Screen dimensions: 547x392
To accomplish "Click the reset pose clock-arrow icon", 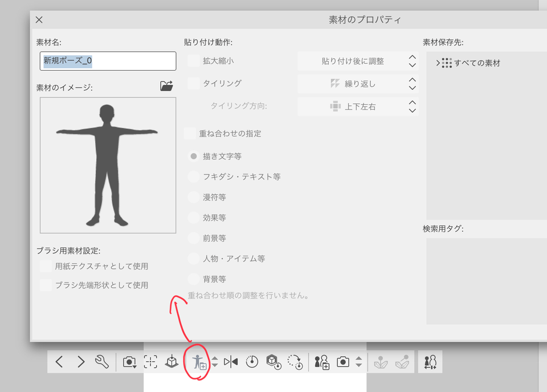I will coord(252,362).
